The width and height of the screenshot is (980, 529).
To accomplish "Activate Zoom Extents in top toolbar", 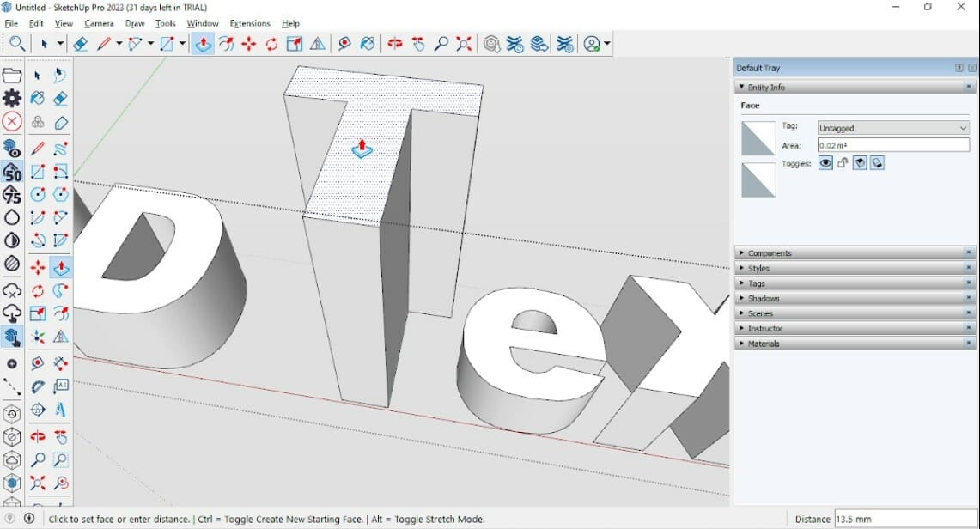I will click(464, 44).
